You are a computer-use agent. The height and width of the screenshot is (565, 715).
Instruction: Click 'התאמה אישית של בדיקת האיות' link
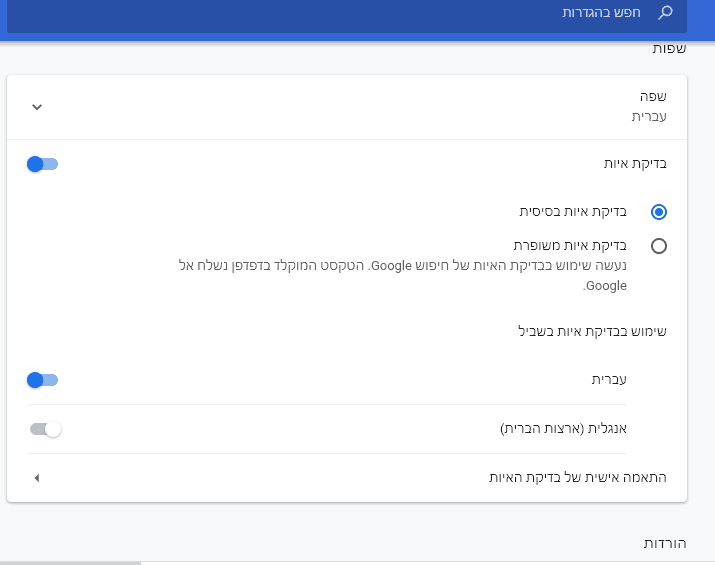[577, 478]
